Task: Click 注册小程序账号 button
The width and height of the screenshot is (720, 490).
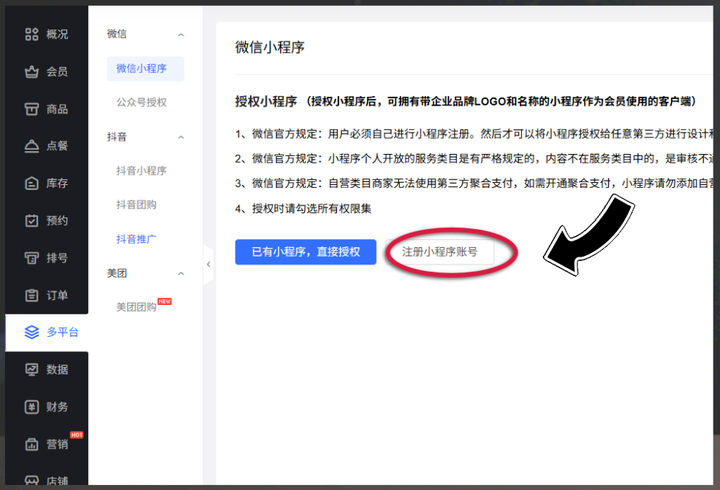Action: 440,252
